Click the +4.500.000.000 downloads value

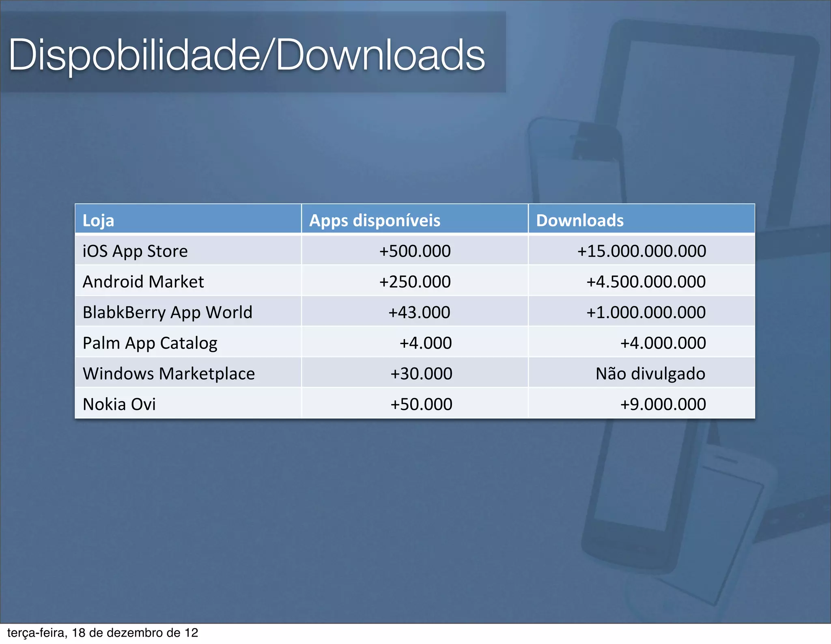coord(646,281)
